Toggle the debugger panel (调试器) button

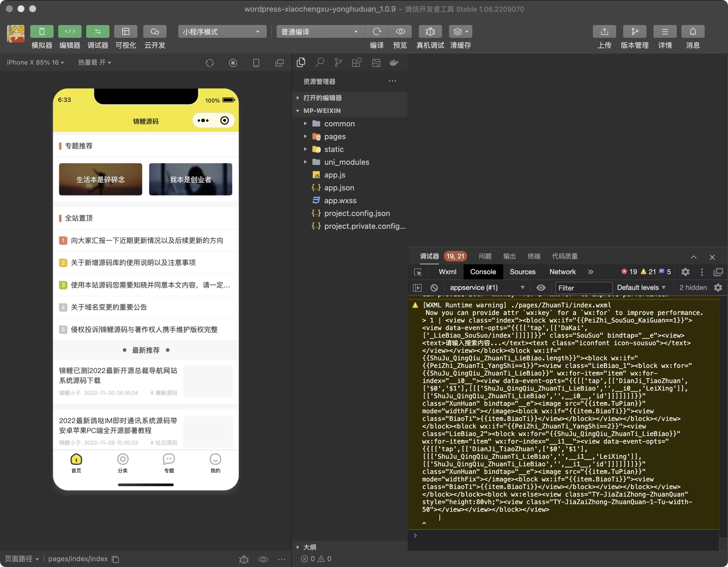pyautogui.click(x=98, y=32)
